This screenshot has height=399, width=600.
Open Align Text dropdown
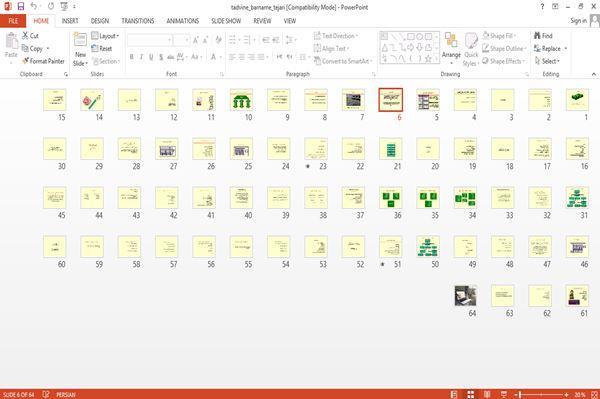click(331, 49)
